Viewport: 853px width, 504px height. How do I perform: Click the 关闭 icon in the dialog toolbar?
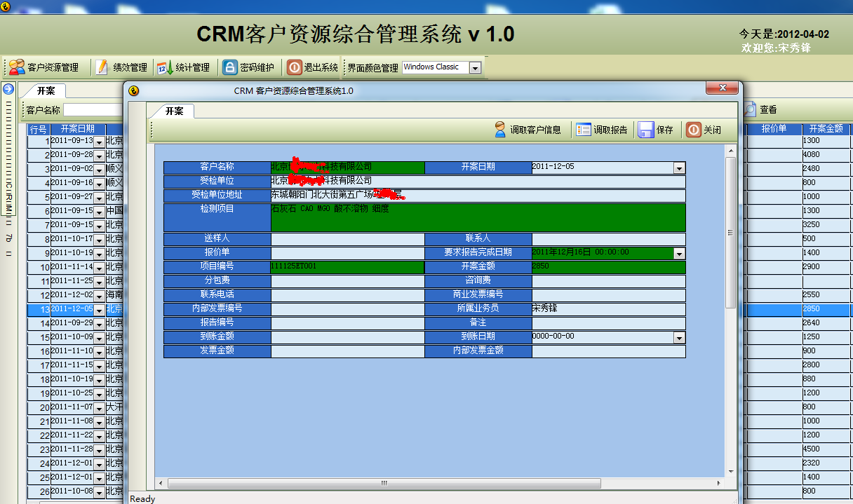click(693, 129)
